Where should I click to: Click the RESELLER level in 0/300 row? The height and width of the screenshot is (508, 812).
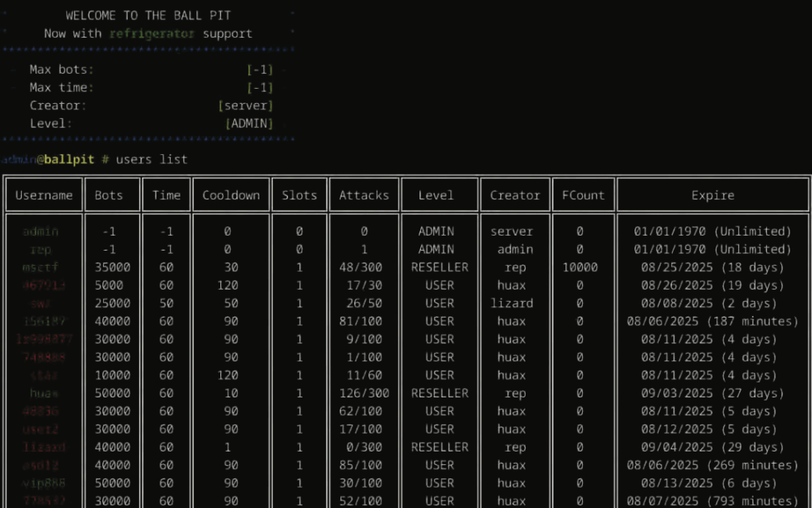[440, 447]
